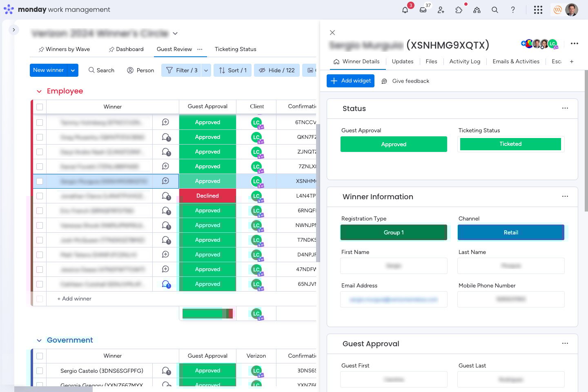Switch to Ticketing Status view

(x=236, y=49)
